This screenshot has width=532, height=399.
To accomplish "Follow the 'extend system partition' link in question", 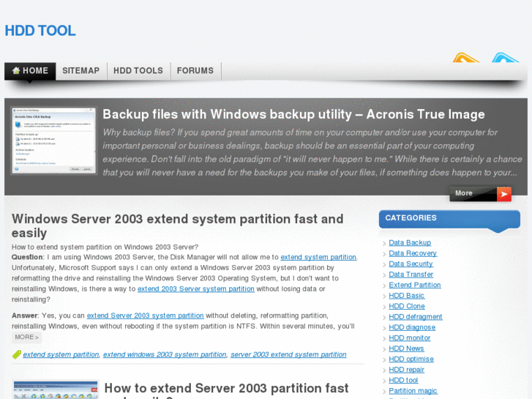I will [x=318, y=257].
